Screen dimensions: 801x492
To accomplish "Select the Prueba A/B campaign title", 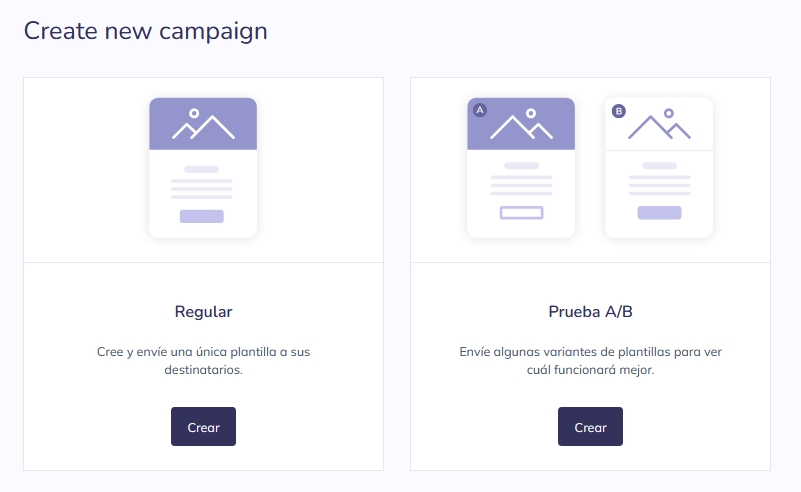I will coord(590,312).
